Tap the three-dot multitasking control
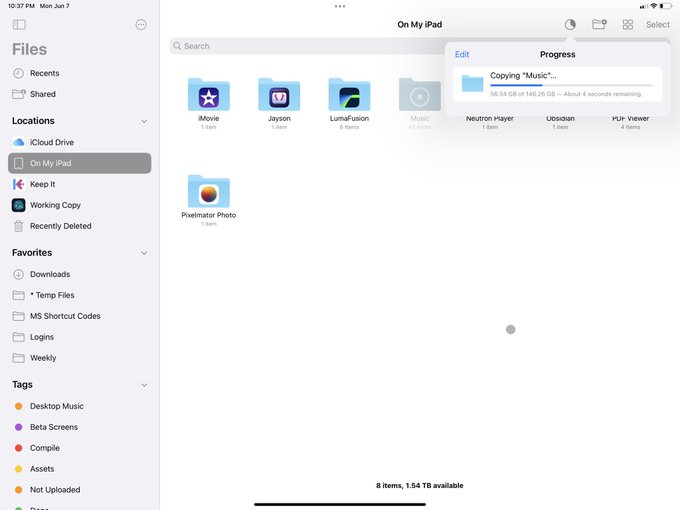The image size is (680, 510). coord(340,6)
